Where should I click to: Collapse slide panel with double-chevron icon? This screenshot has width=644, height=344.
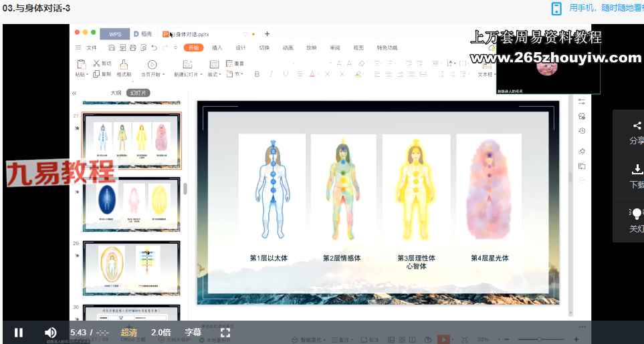pos(74,94)
